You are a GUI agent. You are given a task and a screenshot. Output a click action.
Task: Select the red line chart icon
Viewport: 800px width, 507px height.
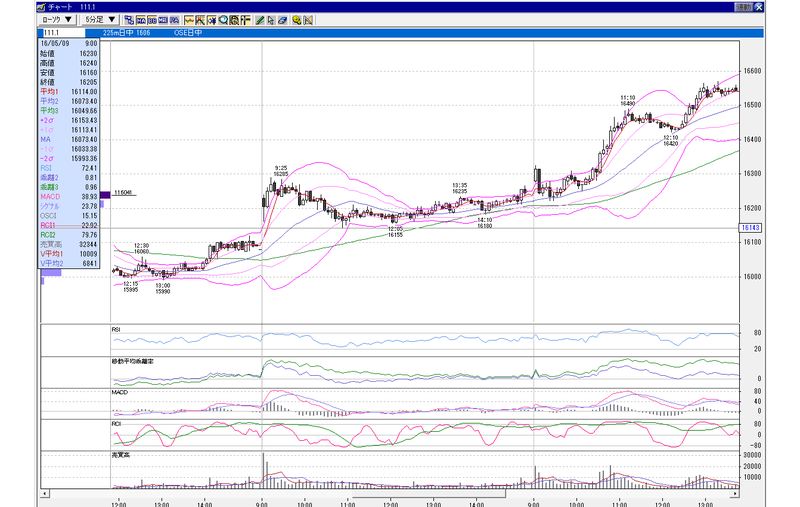189,20
